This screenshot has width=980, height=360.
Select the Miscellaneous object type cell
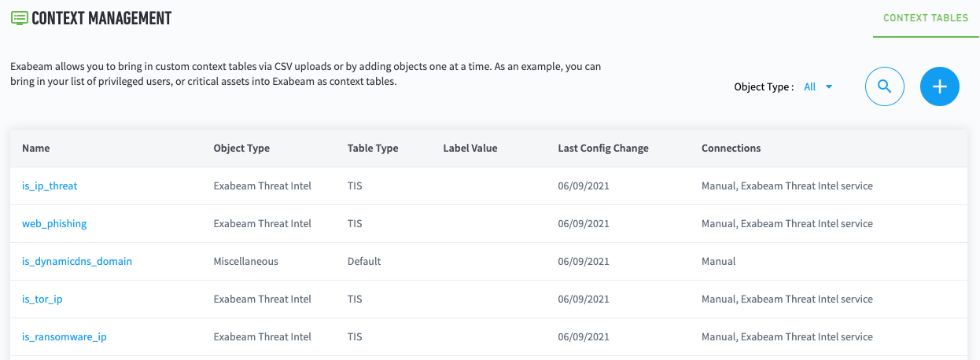pos(246,262)
